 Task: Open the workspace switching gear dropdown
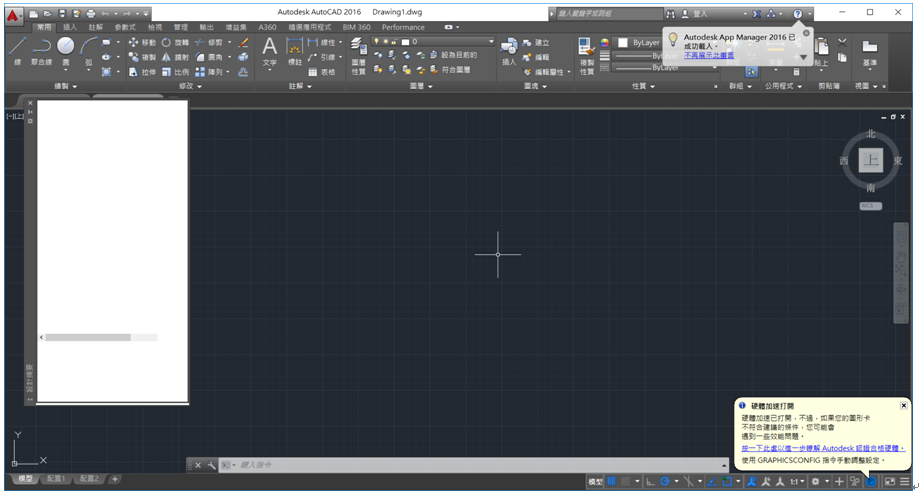tap(820, 482)
